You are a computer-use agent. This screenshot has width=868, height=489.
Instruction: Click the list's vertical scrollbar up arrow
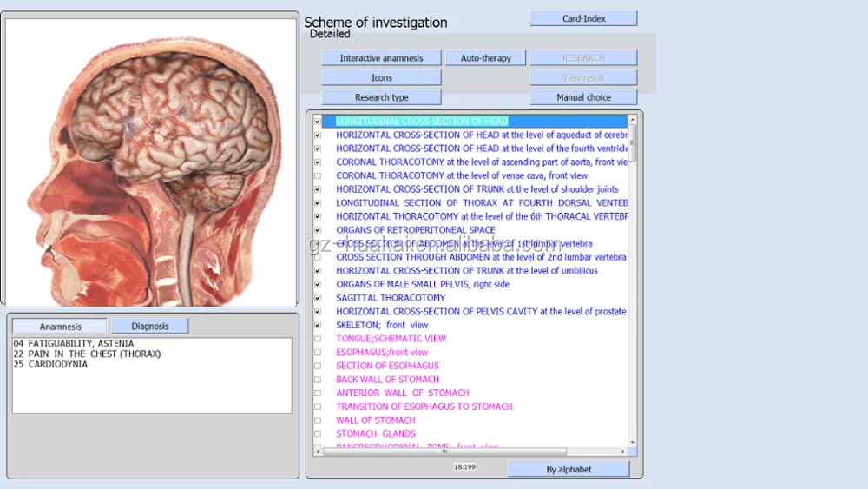632,120
